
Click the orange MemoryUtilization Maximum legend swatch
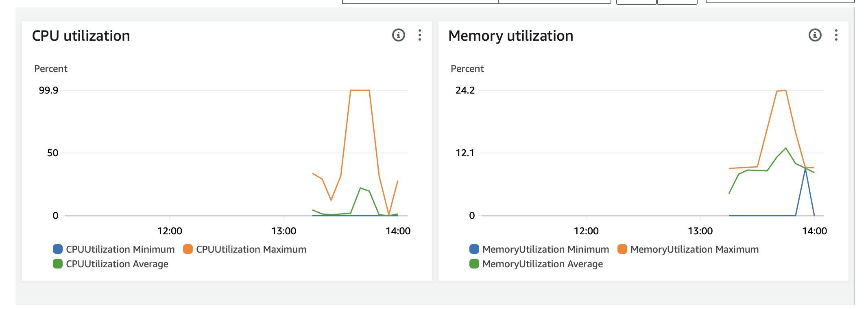click(622, 249)
